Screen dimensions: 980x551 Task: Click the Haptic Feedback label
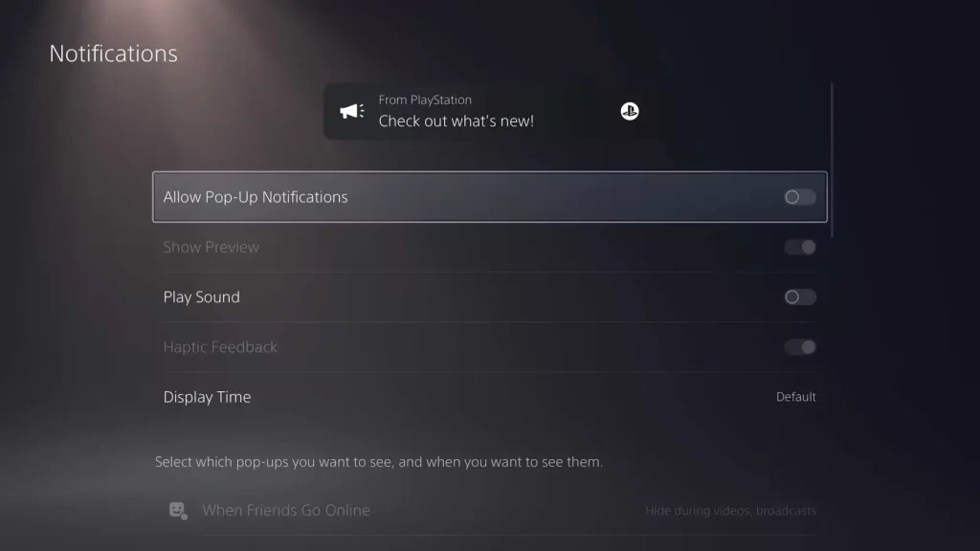click(220, 347)
